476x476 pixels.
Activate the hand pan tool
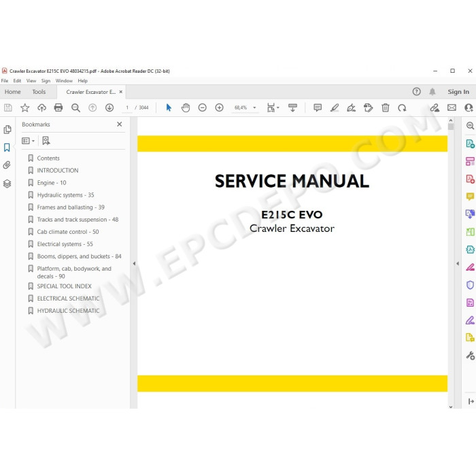tap(186, 107)
